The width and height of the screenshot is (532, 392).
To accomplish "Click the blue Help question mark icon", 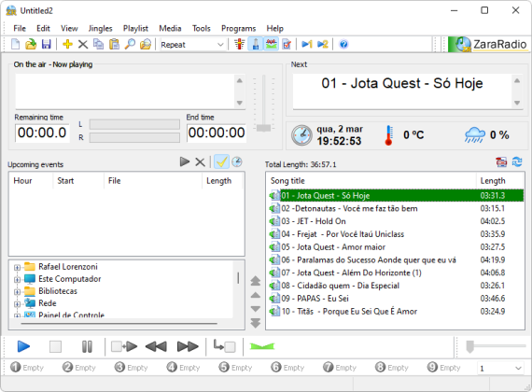I will (x=343, y=44).
